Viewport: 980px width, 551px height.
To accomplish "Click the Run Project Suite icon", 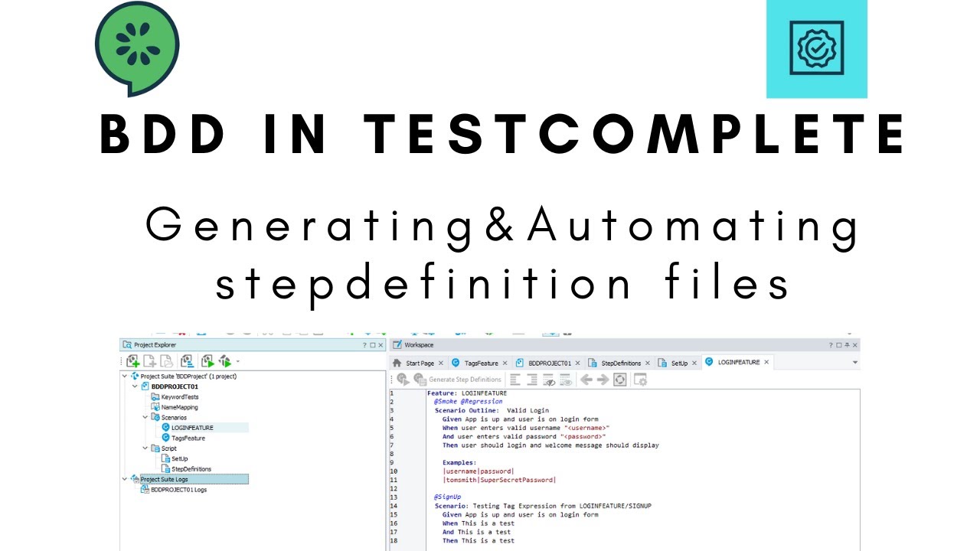I will (x=225, y=361).
